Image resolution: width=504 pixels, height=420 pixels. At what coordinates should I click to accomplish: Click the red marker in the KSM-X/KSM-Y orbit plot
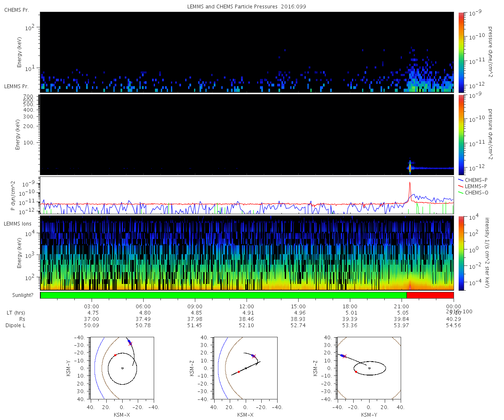[x=115, y=355]
